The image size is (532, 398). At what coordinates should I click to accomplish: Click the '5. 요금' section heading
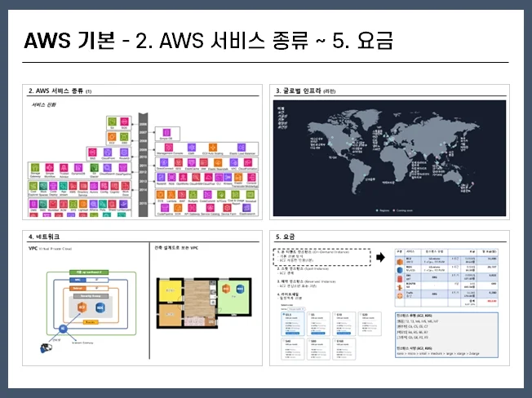click(286, 237)
